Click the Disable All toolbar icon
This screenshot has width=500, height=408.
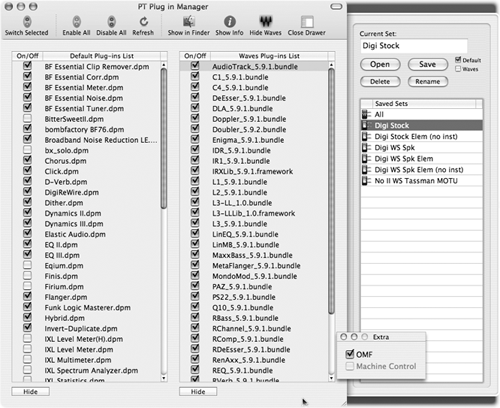pos(112,22)
